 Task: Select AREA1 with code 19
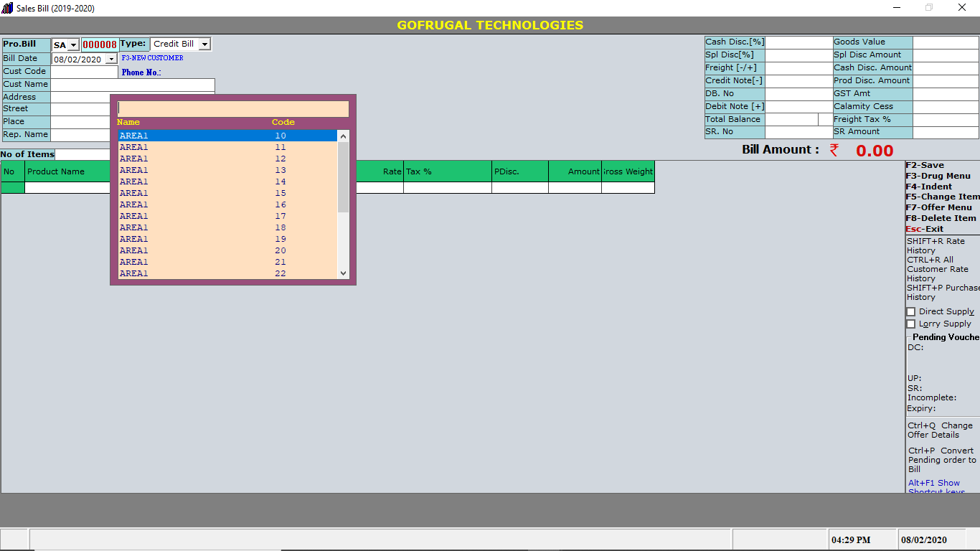point(227,239)
